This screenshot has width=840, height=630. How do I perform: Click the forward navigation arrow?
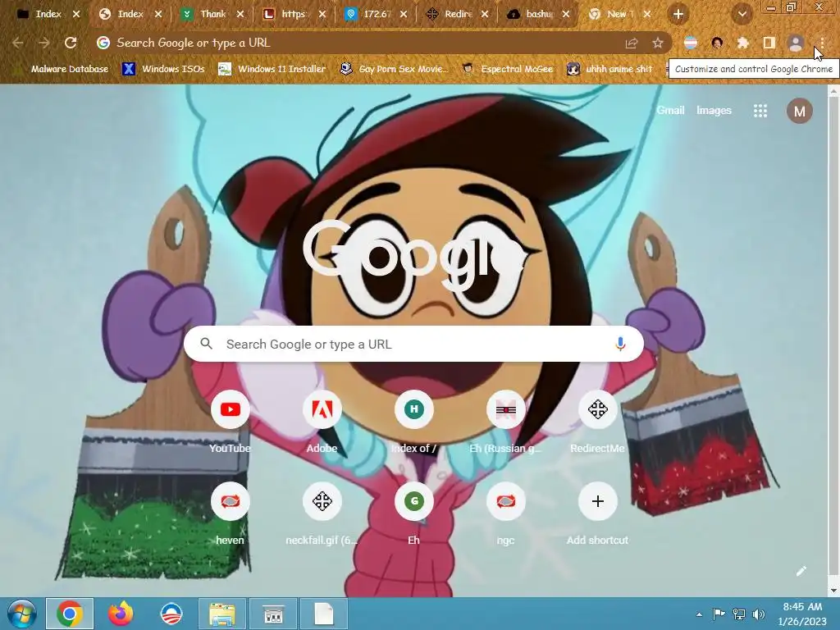coord(44,43)
